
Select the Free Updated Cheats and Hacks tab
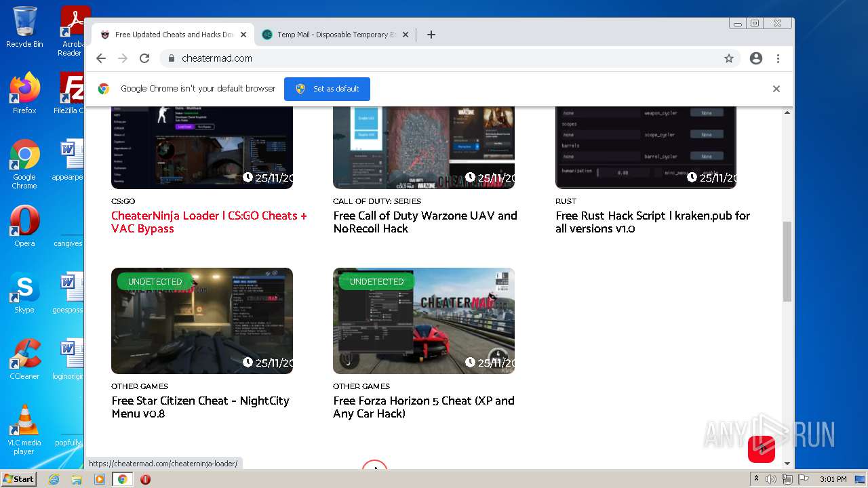(x=174, y=35)
